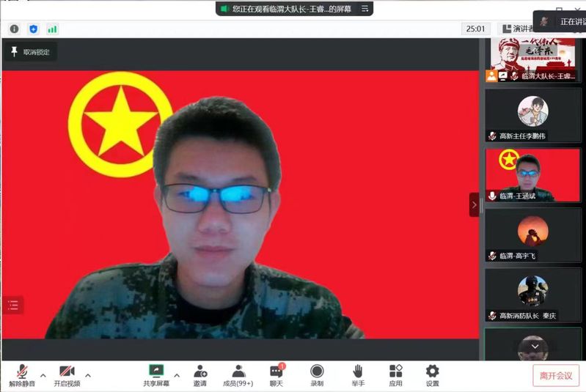This screenshot has height=392, width=586.
Task: Select 临渭大队长-王睿 participant thumbnail
Action: click(x=532, y=60)
